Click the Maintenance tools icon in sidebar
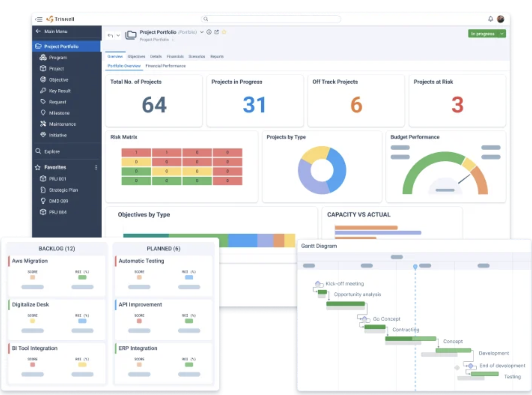The image size is (532, 395). [43, 124]
